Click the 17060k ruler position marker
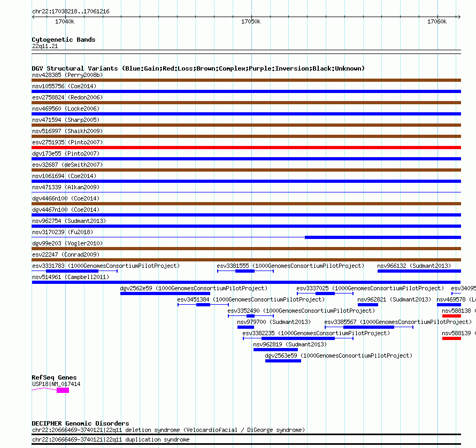This screenshot has width=476, height=448. 437,21
